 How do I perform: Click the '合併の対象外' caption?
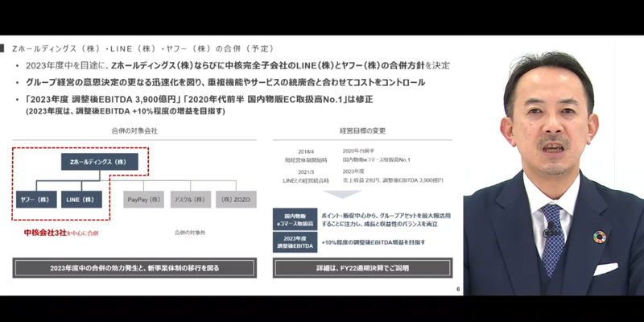(x=190, y=233)
